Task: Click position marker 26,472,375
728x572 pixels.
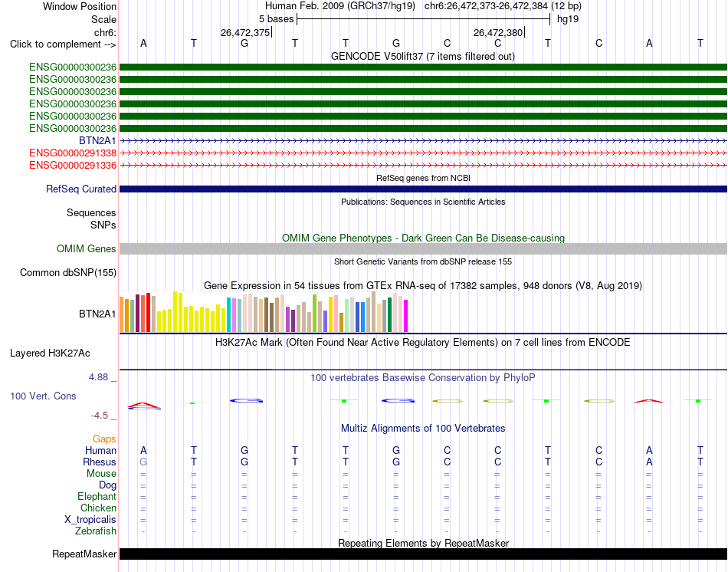Action: tap(245, 32)
